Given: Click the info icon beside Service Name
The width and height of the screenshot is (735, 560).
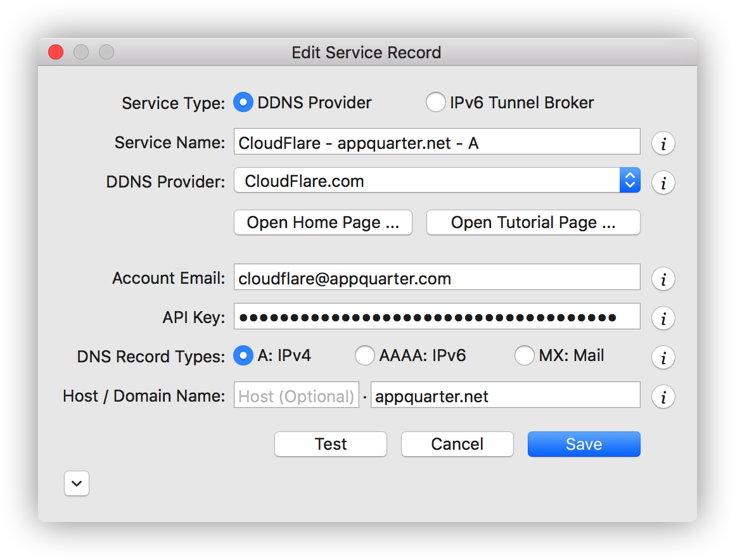Looking at the screenshot, I should [x=663, y=143].
